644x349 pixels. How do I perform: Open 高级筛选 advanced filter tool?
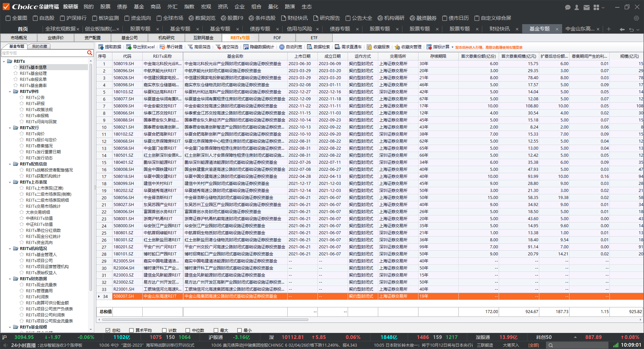[x=190, y=47]
